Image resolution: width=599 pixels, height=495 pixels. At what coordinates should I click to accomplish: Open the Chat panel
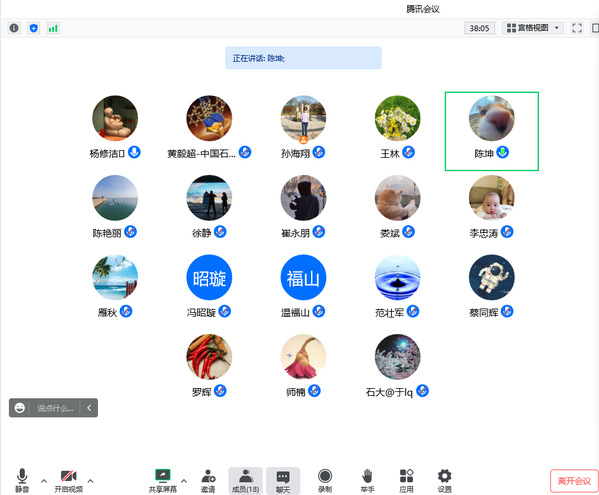[x=283, y=480]
